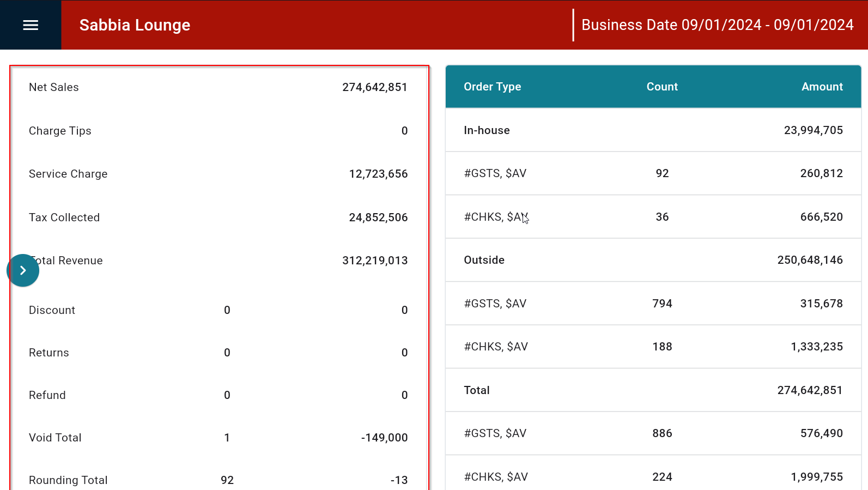The width and height of the screenshot is (868, 490).
Task: Open the Business Date range selector
Action: coord(717,25)
